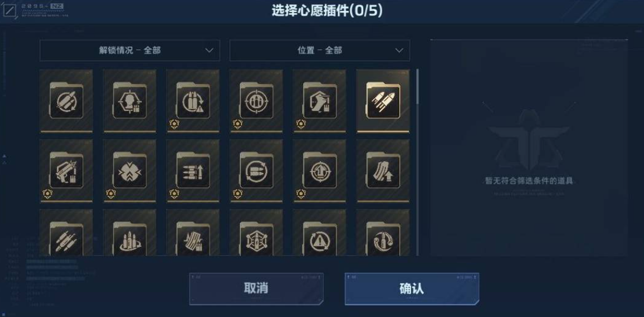This screenshot has height=317, width=644.
Task: Select the four inward arrows plugin
Action: [129, 170]
